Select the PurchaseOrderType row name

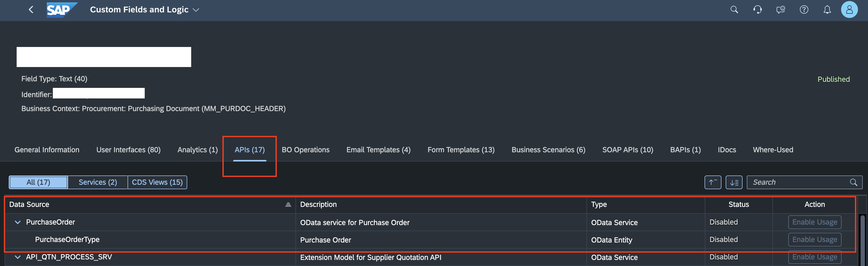point(67,239)
